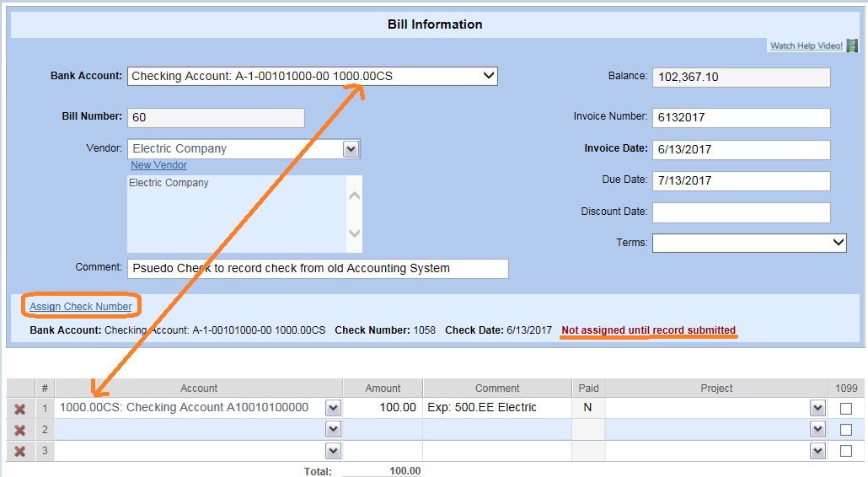Click the Assign Check Number link
This screenshot has width=868, height=477.
tap(81, 306)
